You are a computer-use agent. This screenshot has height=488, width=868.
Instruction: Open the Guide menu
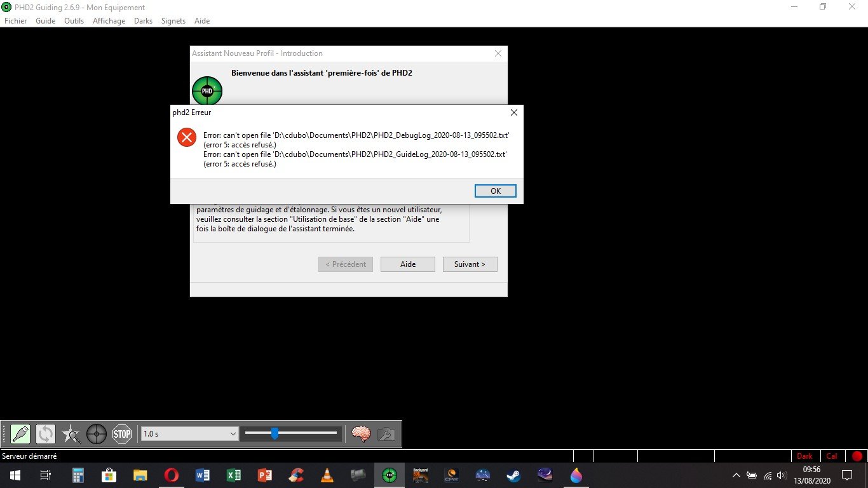click(x=46, y=21)
